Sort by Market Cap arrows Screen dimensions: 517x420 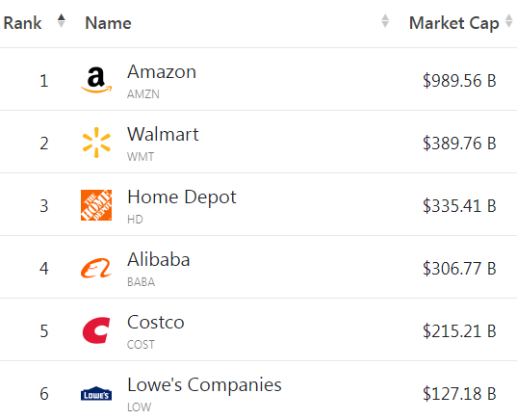pos(508,21)
